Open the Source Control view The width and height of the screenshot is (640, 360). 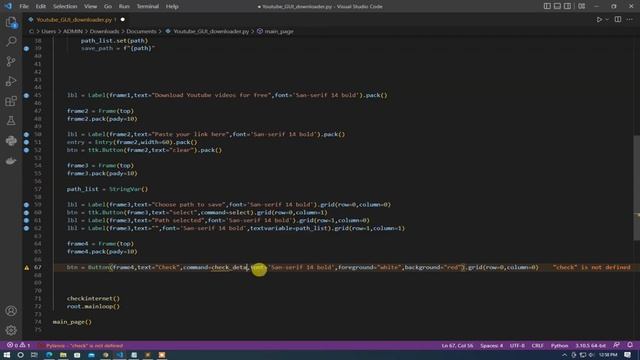click(11, 61)
